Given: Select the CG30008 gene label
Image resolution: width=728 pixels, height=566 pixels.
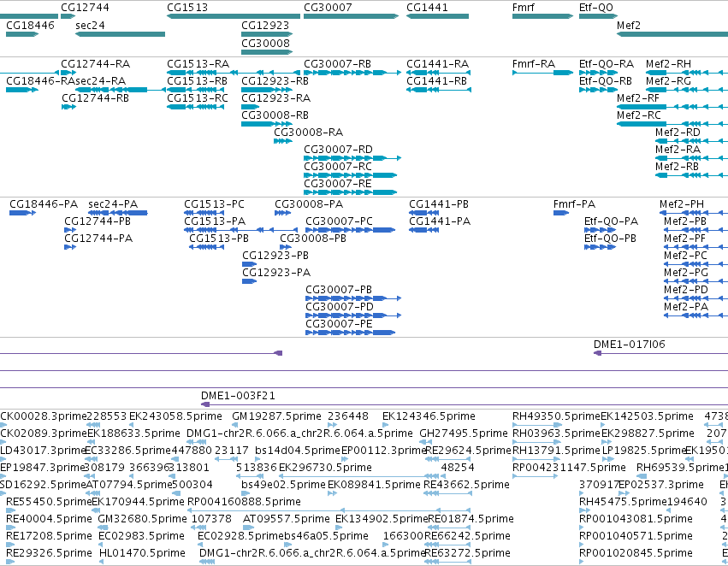Looking at the screenshot, I should [x=265, y=43].
